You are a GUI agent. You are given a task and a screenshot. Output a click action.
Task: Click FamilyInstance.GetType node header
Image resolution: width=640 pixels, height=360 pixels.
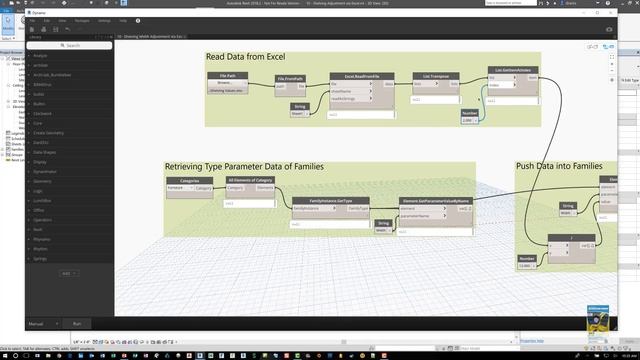(331, 201)
